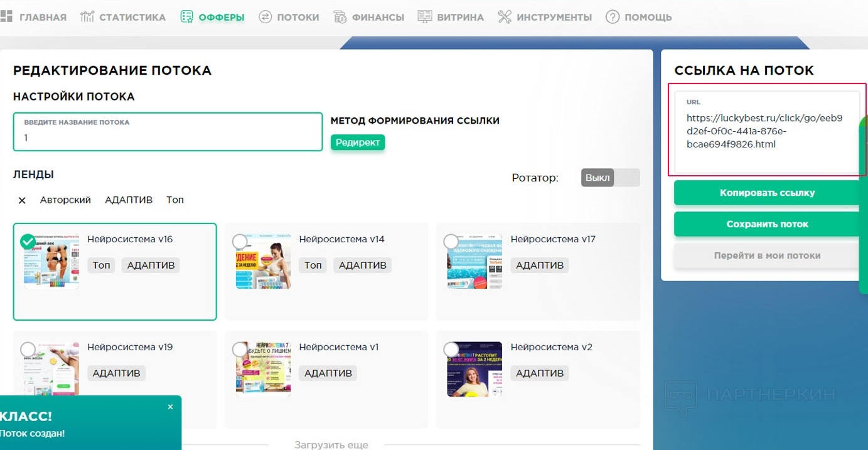Viewport: 868px width, 450px height.
Task: Click the АДАПТИВ tag on Нейросистема v2
Action: tap(540, 373)
